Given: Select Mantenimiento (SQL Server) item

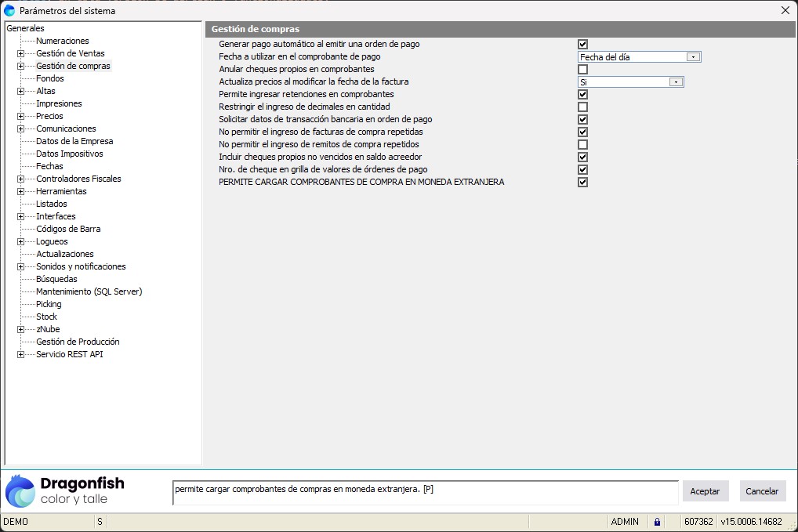Looking at the screenshot, I should point(89,291).
